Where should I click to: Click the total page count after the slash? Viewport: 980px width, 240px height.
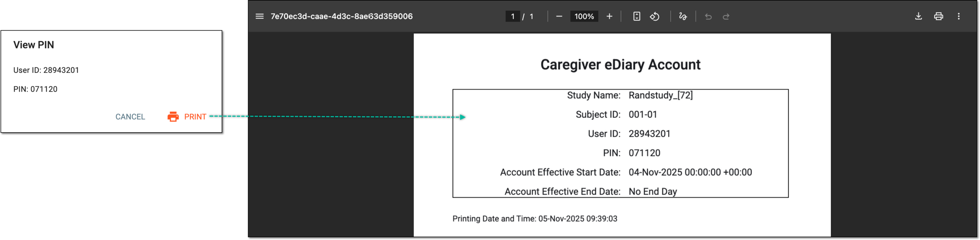pyautogui.click(x=532, y=16)
